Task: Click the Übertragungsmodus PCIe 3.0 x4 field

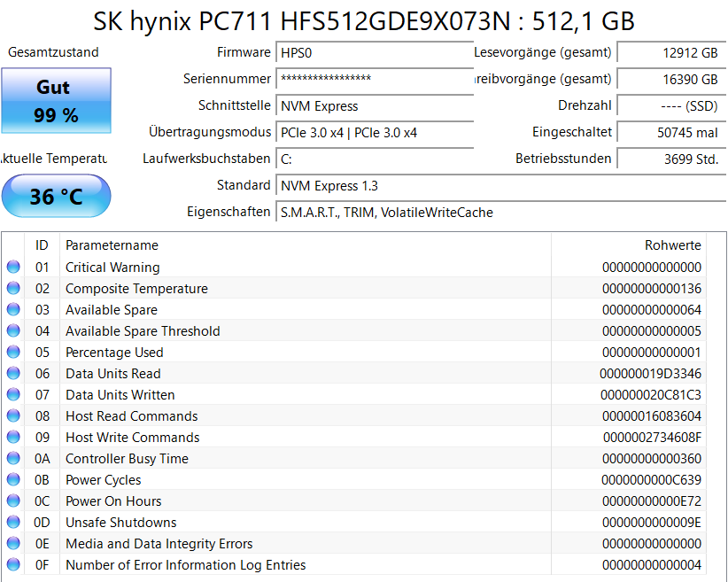Action: [375, 132]
